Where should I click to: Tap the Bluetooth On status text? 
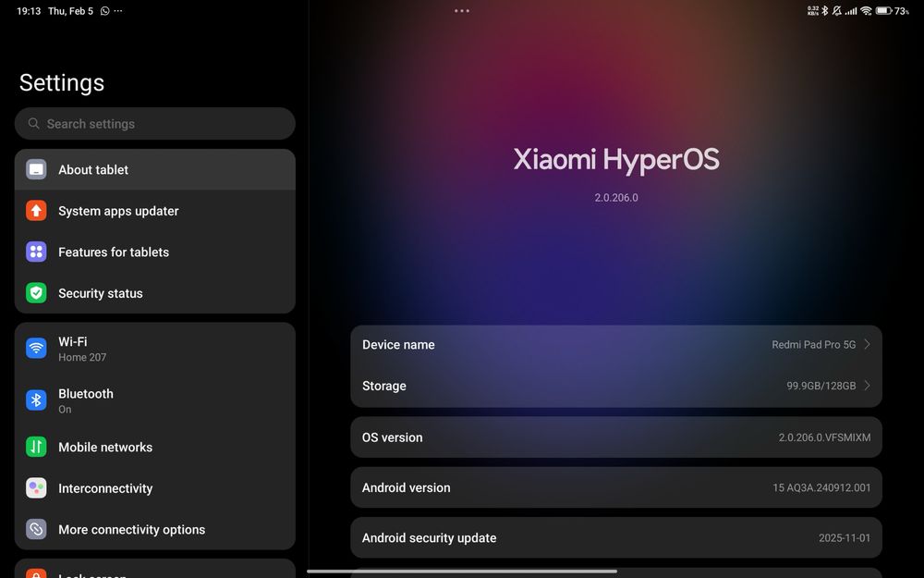click(65, 410)
